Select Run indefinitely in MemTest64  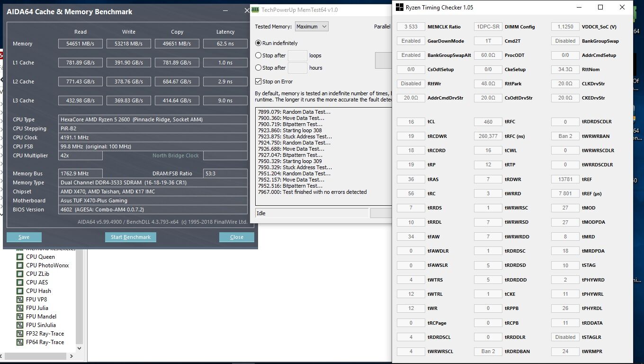click(259, 43)
